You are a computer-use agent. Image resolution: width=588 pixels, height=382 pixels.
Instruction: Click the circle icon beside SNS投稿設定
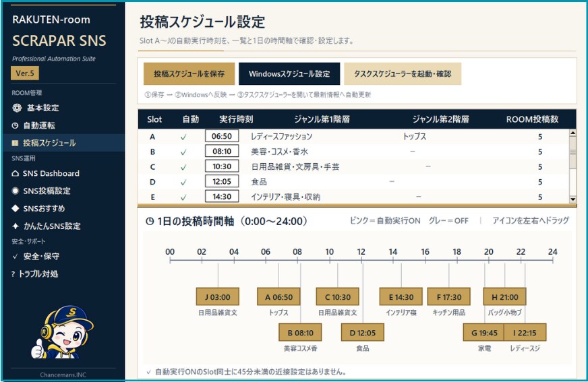(15, 191)
